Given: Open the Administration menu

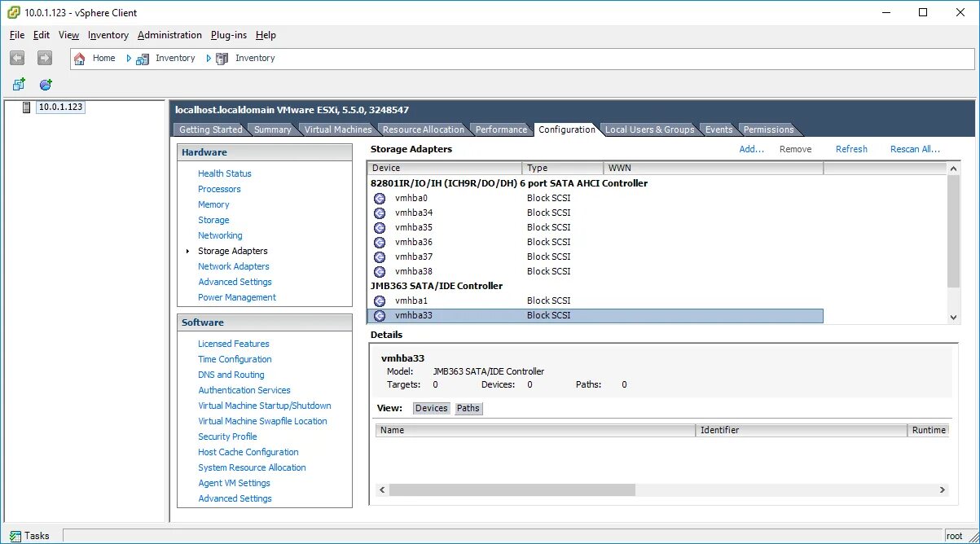Looking at the screenshot, I should [x=169, y=35].
